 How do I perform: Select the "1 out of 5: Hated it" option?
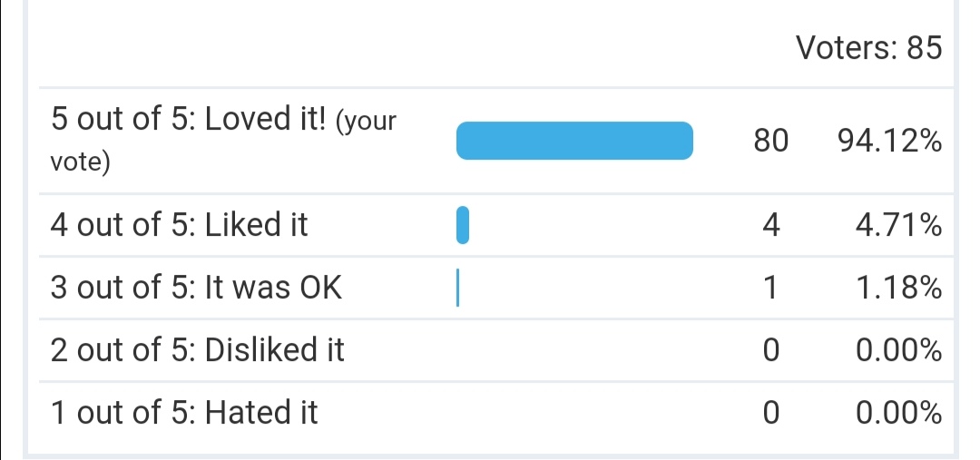(x=183, y=413)
